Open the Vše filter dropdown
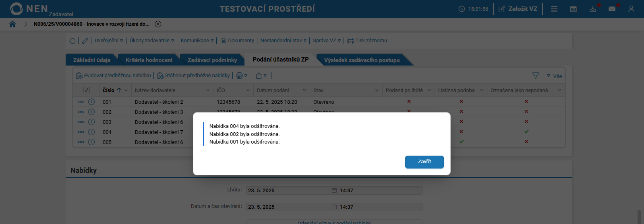 click(x=554, y=76)
